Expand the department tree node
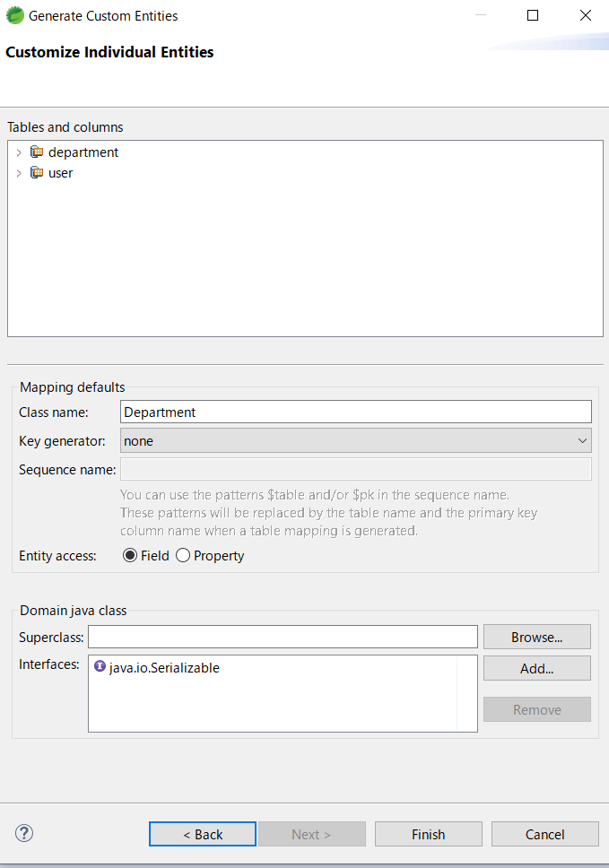 tap(19, 152)
